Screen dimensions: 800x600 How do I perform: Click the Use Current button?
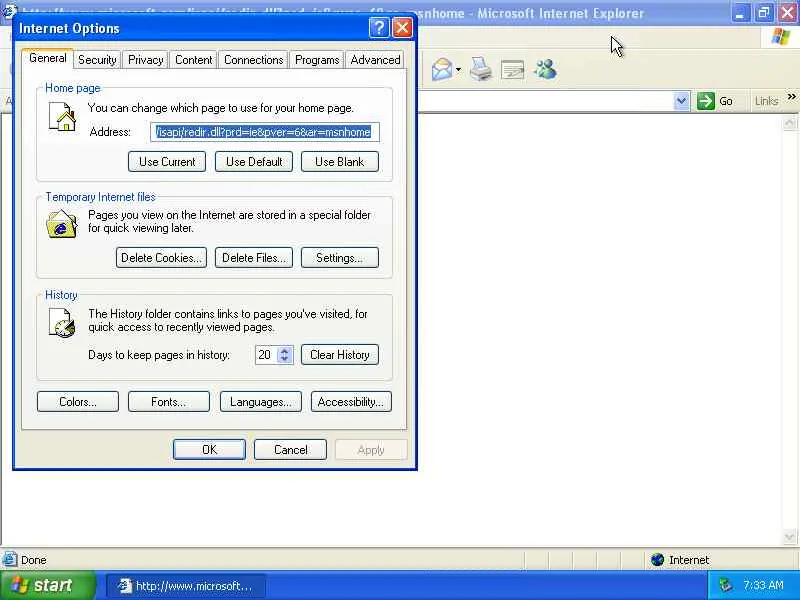167,162
